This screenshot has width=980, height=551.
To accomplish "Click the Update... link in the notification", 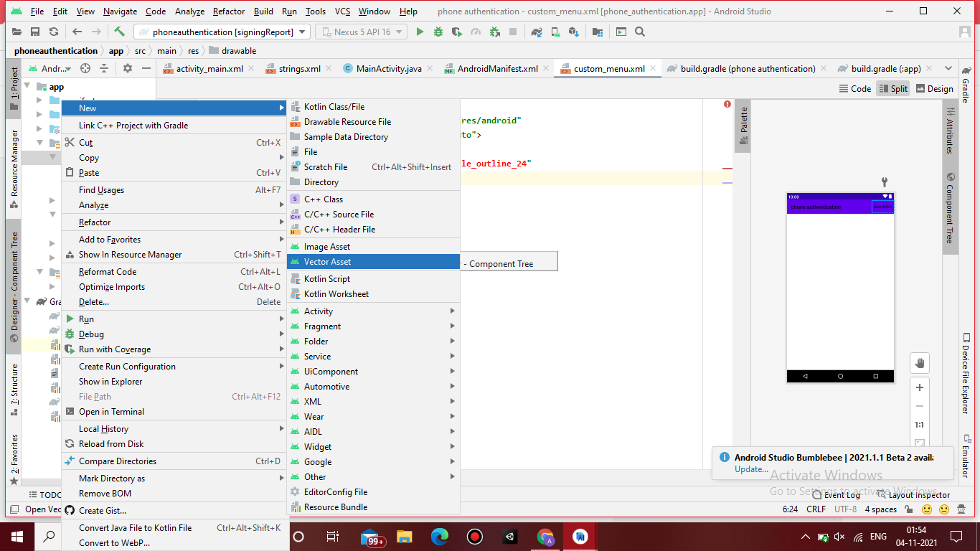I will [751, 469].
